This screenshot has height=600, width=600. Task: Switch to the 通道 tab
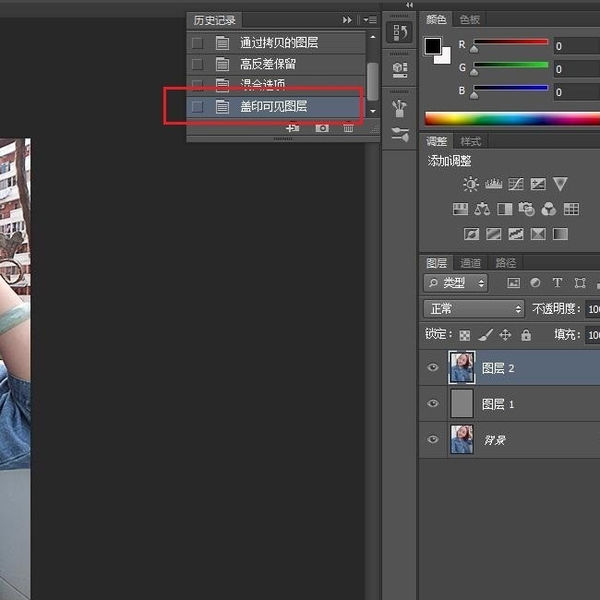[470, 263]
